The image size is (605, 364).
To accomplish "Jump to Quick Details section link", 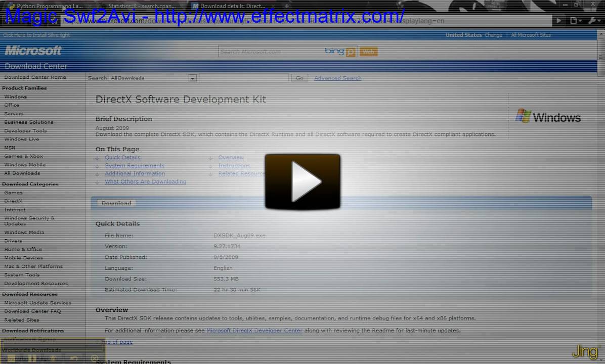I will click(x=123, y=157).
